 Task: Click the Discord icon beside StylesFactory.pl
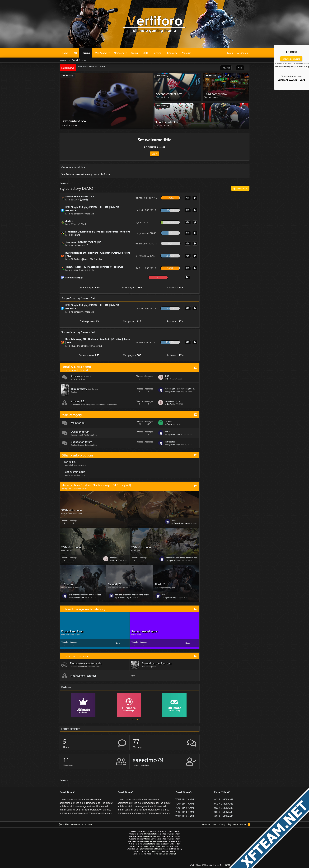[63, 278]
